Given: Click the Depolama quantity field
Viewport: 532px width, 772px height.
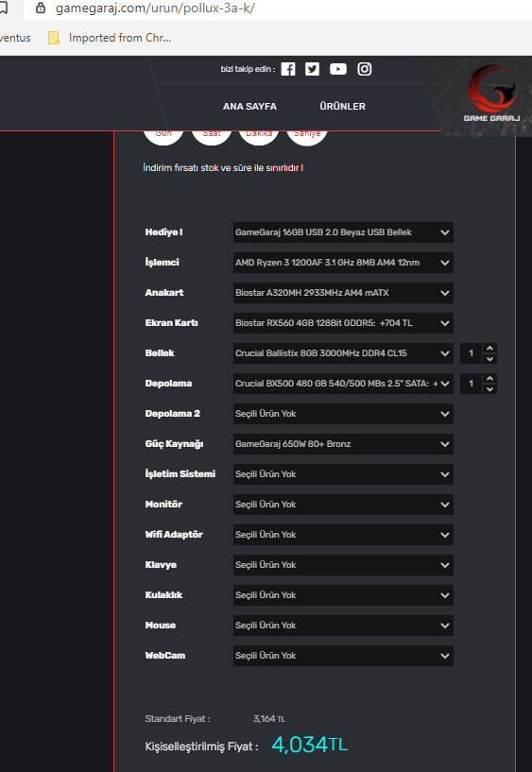Looking at the screenshot, I should click(472, 384).
